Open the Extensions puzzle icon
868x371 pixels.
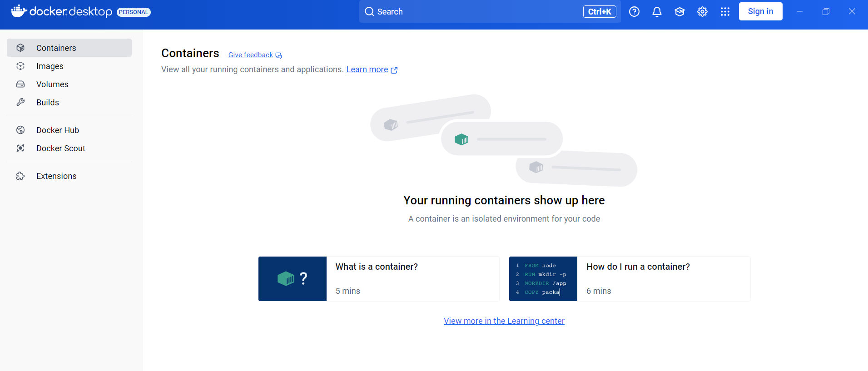20,176
